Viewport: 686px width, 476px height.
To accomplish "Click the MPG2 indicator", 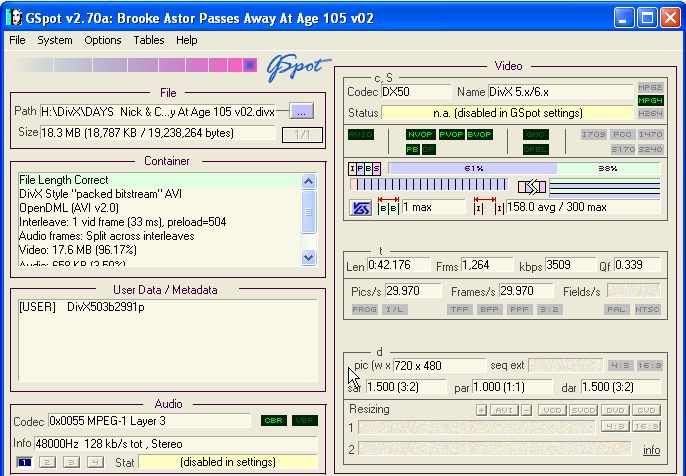I will (650, 88).
